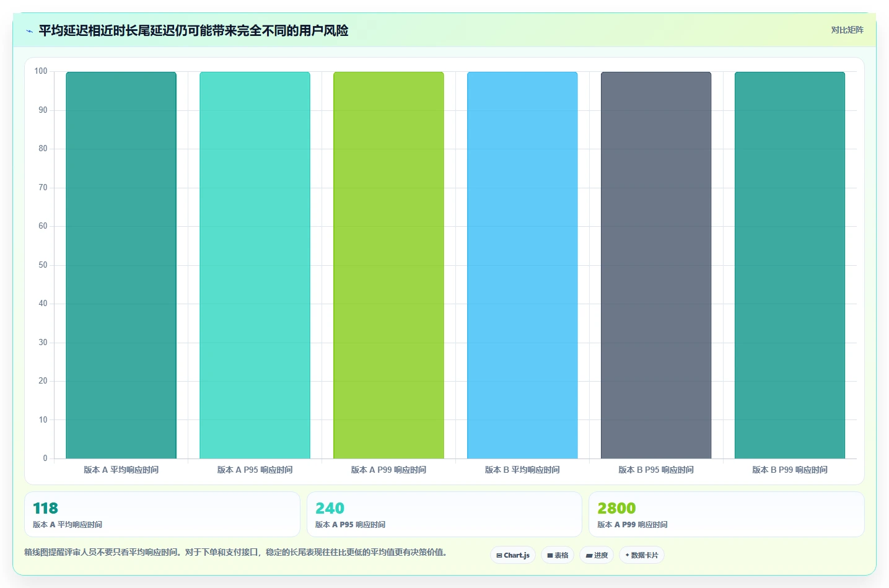Click the 版本 A 平均响应时间 bar

(121, 265)
